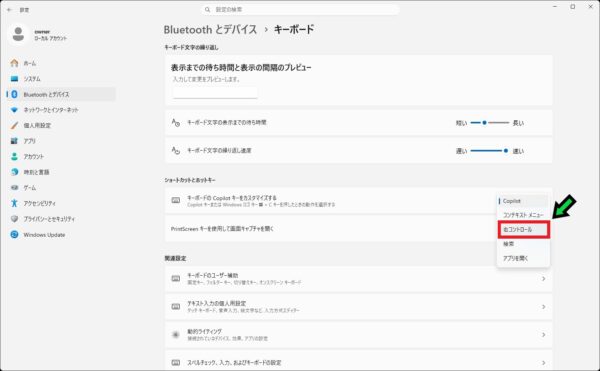The image size is (600, 371).
Task: Open Windows Update page
Action: [x=61, y=234]
